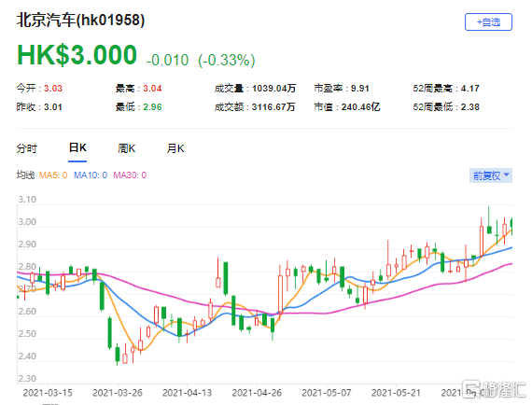Click the 2.30 price axis label
Viewport: 532px width, 405px height.
pyautogui.click(x=27, y=379)
